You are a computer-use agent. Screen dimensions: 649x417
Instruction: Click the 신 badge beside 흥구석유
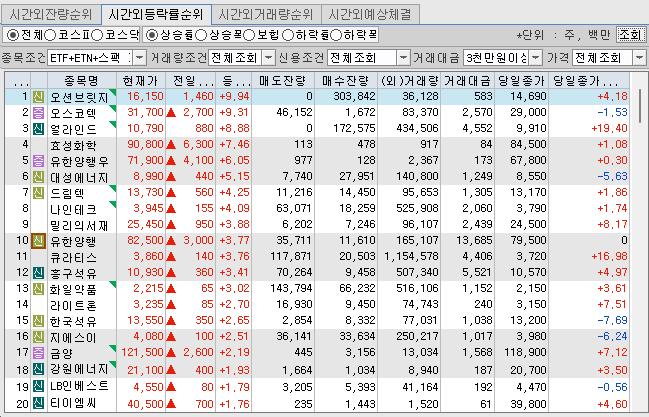point(38,273)
